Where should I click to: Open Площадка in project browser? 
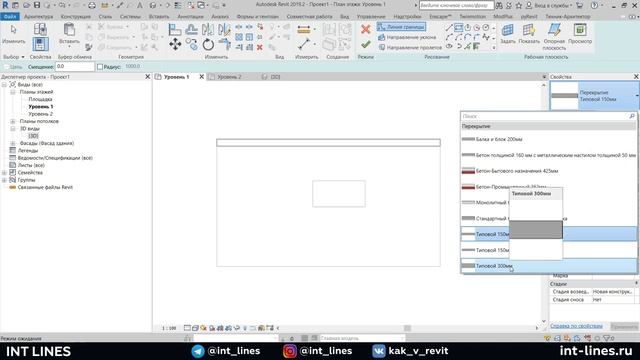(x=40, y=99)
